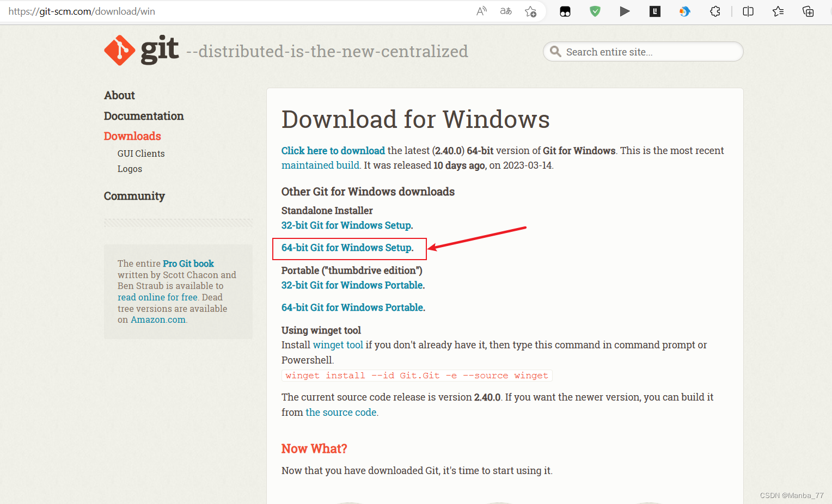Focus the Search entire site field

[643, 52]
